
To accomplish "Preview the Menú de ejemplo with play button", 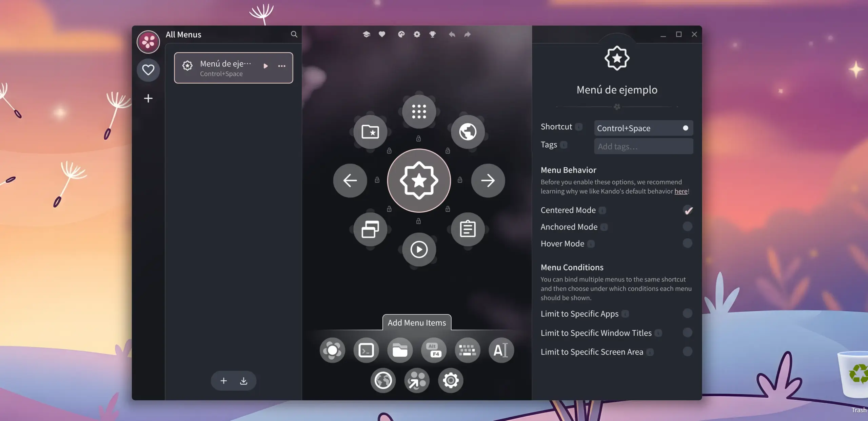I will 266,66.
